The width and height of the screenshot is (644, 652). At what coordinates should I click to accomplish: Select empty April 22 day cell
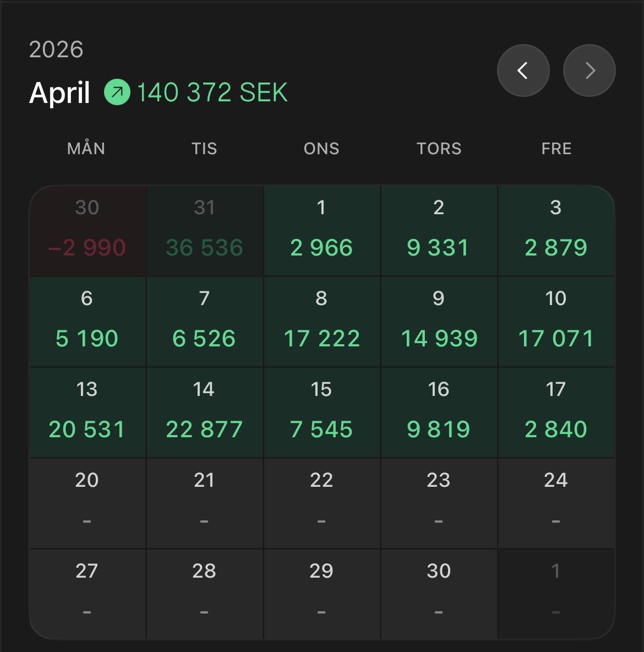click(x=322, y=503)
